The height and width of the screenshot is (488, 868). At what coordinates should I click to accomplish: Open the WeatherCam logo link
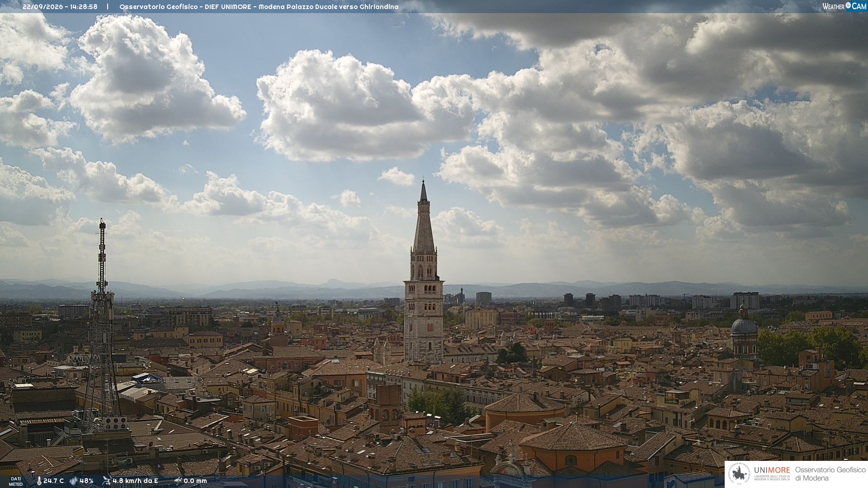[844, 6]
